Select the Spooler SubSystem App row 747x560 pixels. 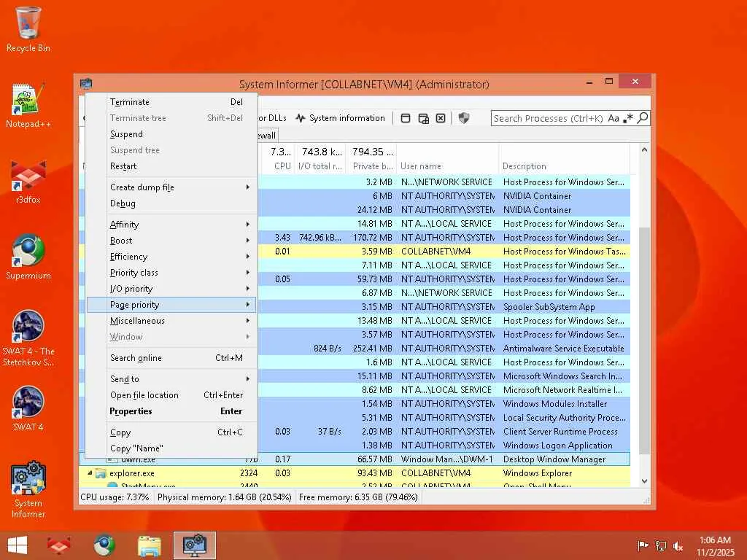444,307
